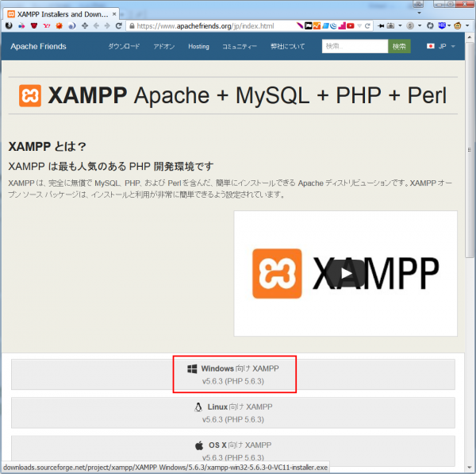Click the scrollbar up arrow
This screenshot has width=476, height=474.
pyautogui.click(x=470, y=37)
